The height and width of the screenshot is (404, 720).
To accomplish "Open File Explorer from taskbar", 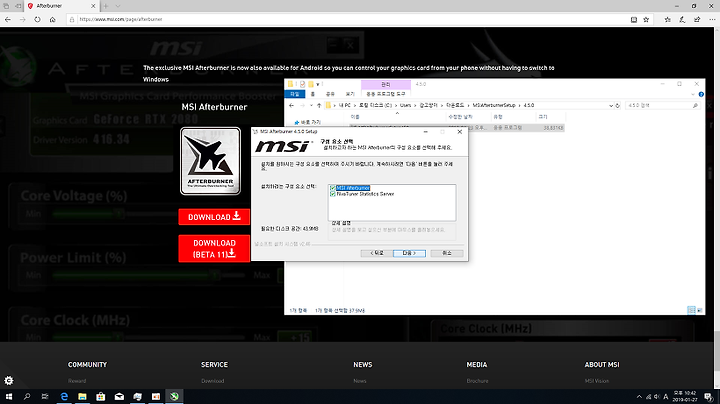I will [82, 397].
